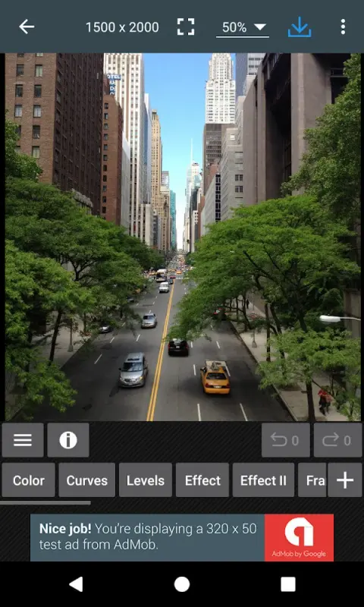Screen dimensions: 364x607
Task: Open the Curves tool
Action: [87, 480]
